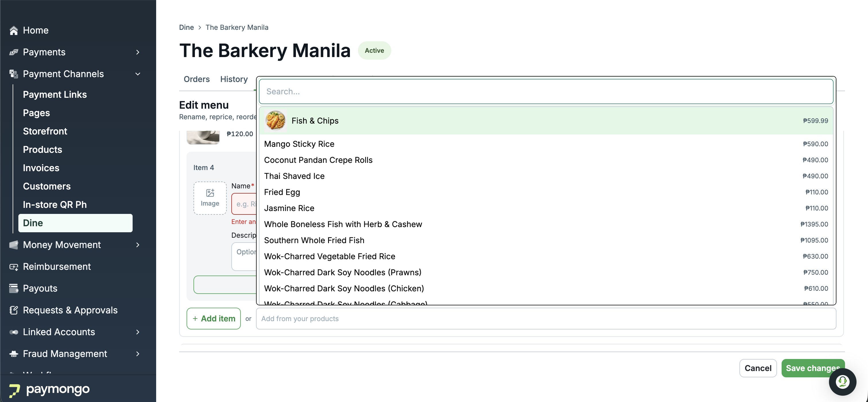Click the PayMongo logo
This screenshot has width=868, height=402.
tap(49, 390)
